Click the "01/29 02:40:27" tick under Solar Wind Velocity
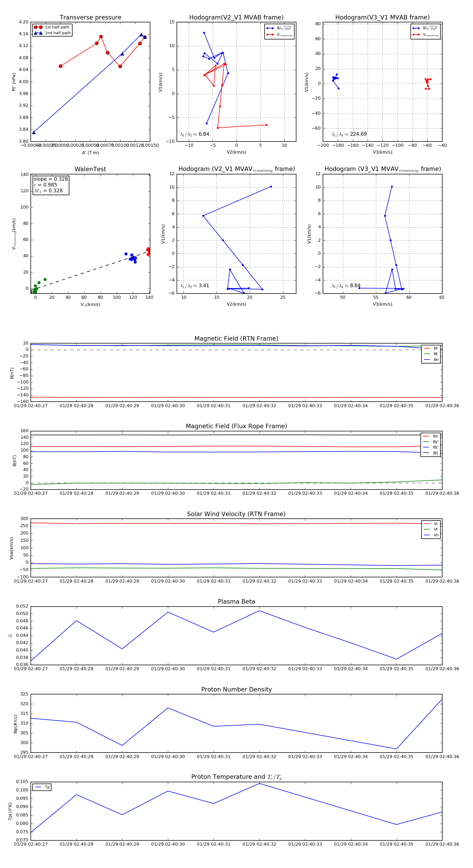Screen dimensions: 473x868 (x=31, y=581)
